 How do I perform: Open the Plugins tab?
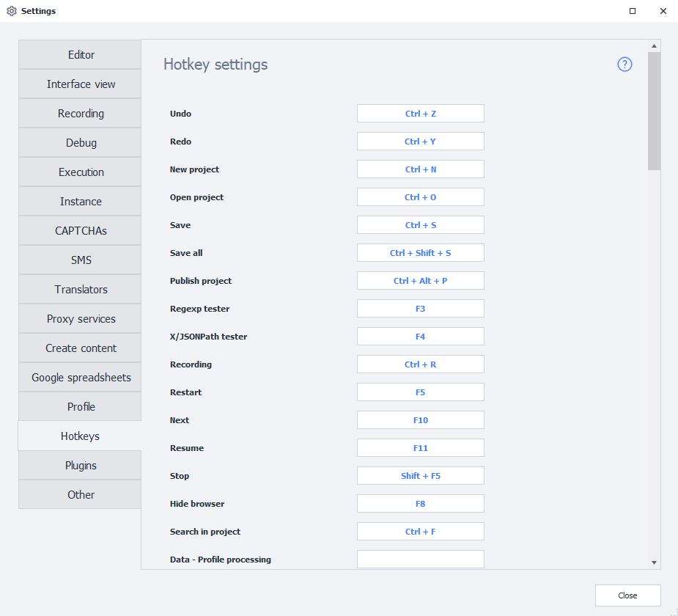[81, 466]
